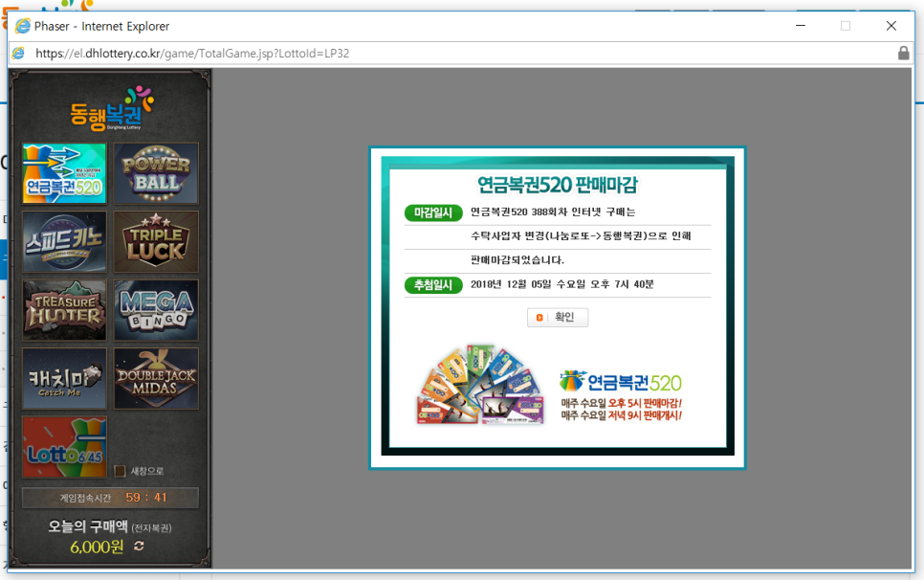Click the 마감일시 green label
The image size is (924, 580).
point(433,212)
